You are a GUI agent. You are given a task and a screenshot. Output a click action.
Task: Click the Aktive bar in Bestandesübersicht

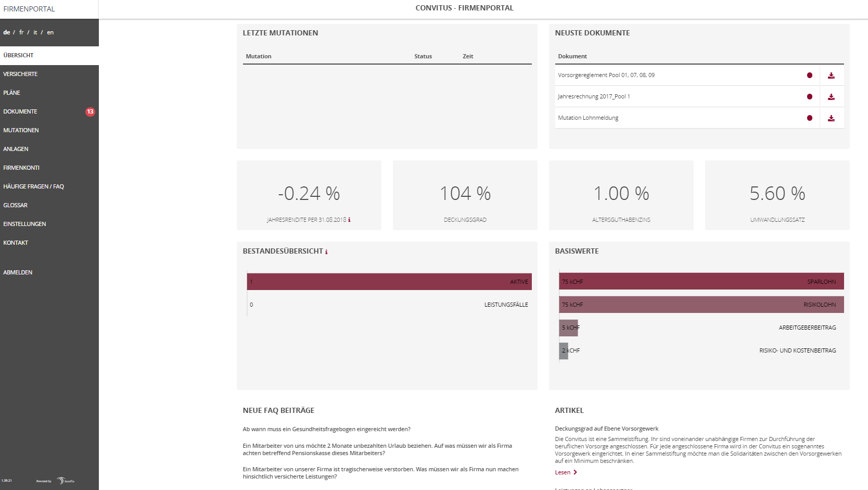(389, 282)
